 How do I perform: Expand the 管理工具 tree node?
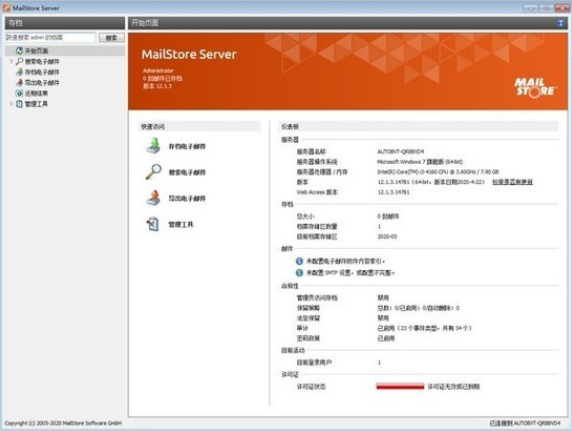(x=12, y=104)
